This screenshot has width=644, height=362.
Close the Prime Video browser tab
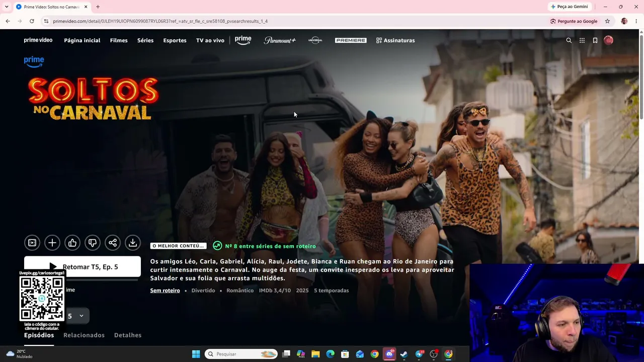tap(86, 7)
